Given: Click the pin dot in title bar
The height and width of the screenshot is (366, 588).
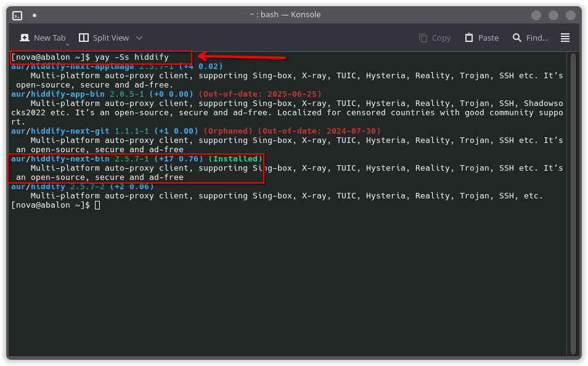Looking at the screenshot, I should [x=35, y=15].
